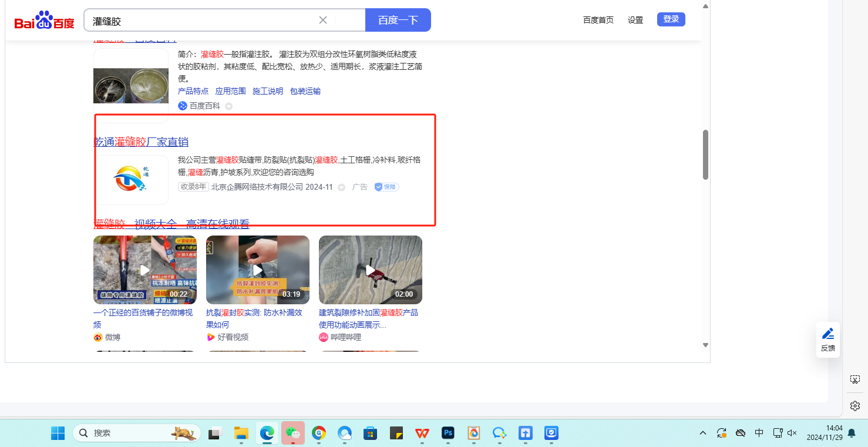Image resolution: width=868 pixels, height=447 pixels.
Task: Switch to Microsoft Edge on the taskbar
Action: coord(267,433)
